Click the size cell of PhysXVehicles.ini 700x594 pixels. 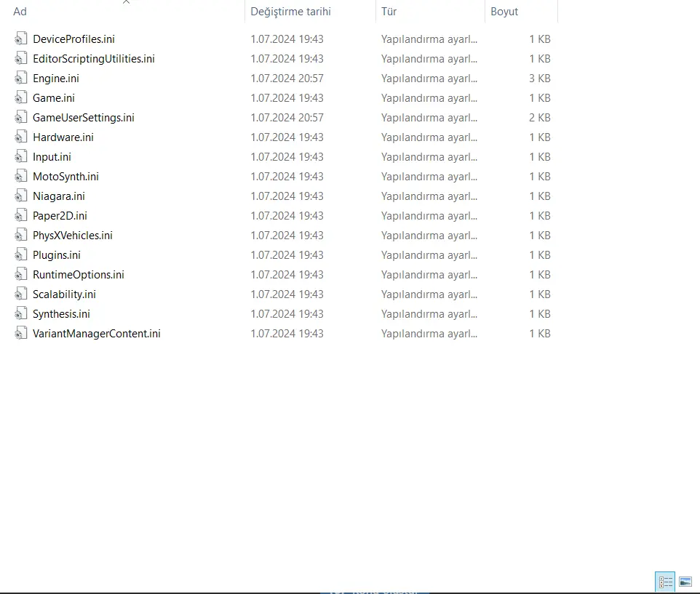click(540, 236)
